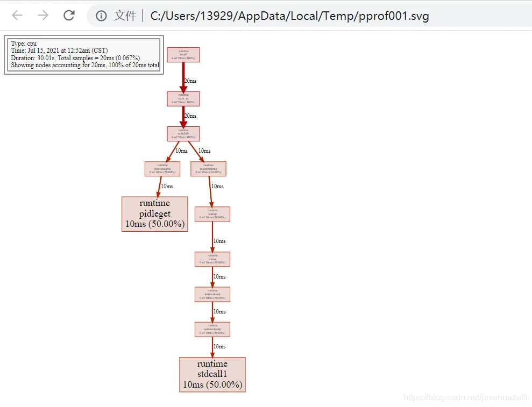Click the 10ms label above the pidleget node

[x=167, y=187]
